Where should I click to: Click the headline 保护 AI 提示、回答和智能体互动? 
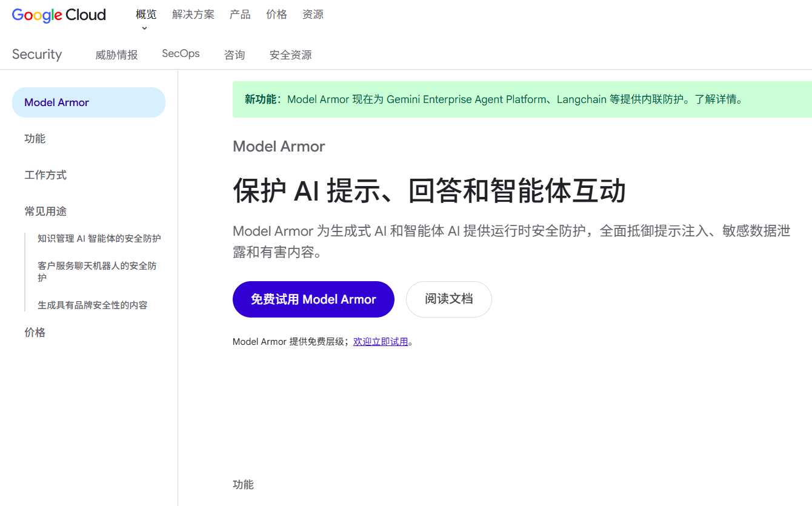[x=429, y=191]
